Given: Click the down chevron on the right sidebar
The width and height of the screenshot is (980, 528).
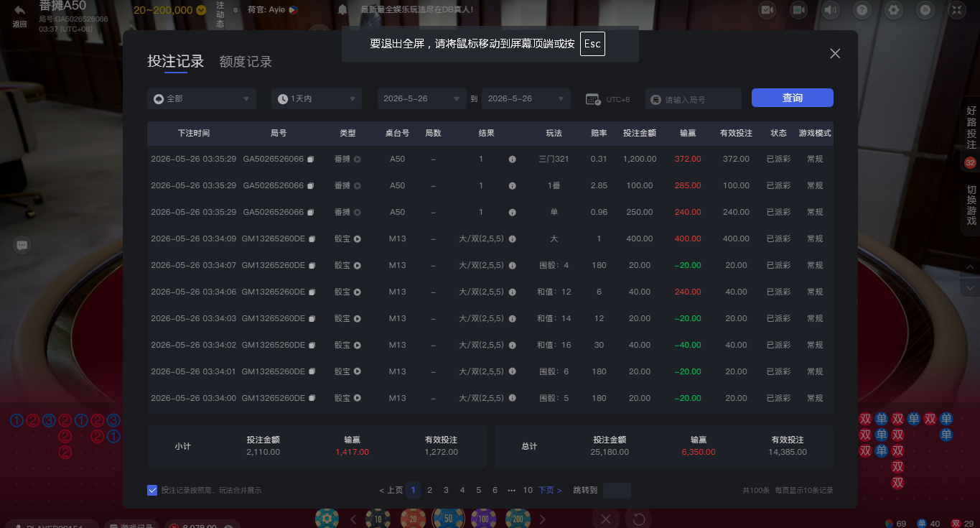Looking at the screenshot, I should (970, 287).
